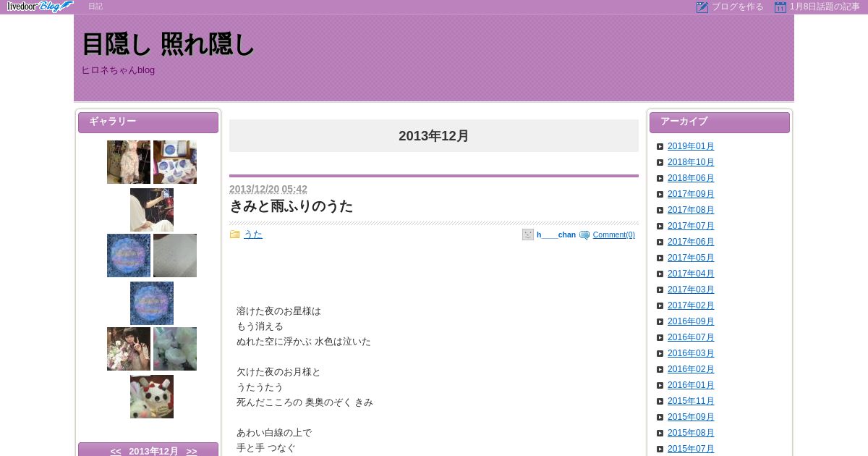Viewport: 868px width, 456px height.
Task: Open archive 2018年10月
Action: click(x=691, y=162)
